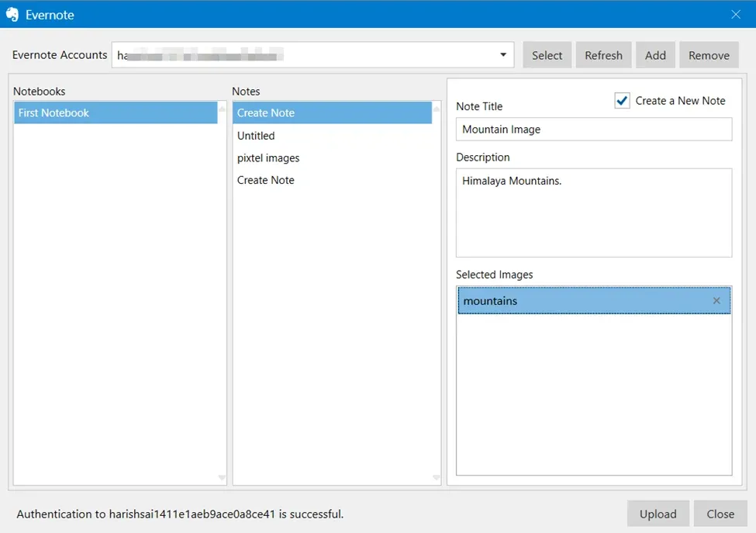
Task: Click the Upload button
Action: [x=658, y=514]
